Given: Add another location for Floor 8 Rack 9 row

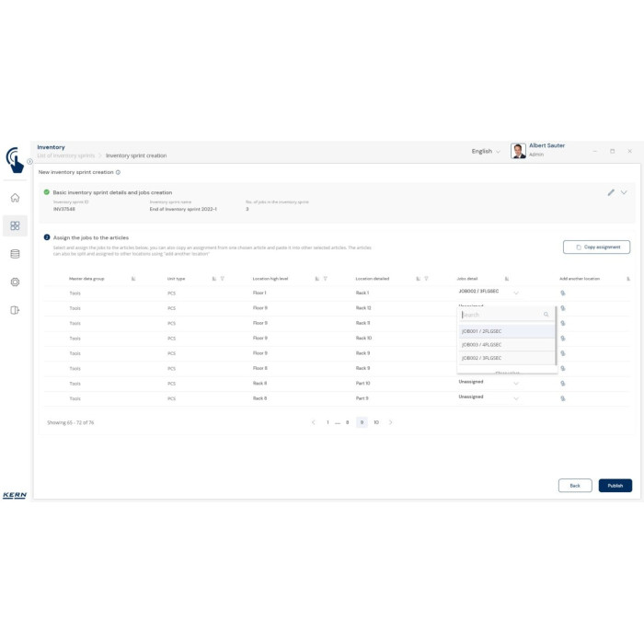Looking at the screenshot, I should click(563, 368).
